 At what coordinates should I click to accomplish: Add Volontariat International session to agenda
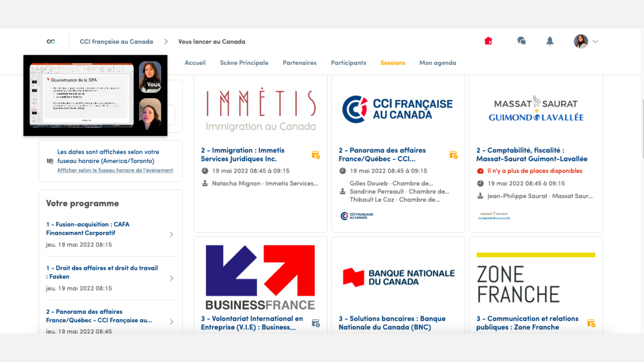[316, 323]
